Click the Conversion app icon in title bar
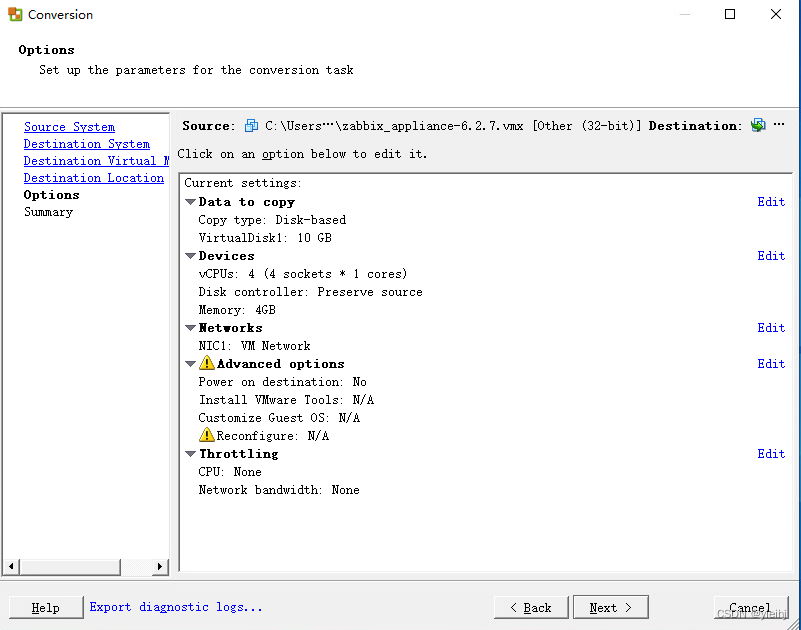 [15, 14]
